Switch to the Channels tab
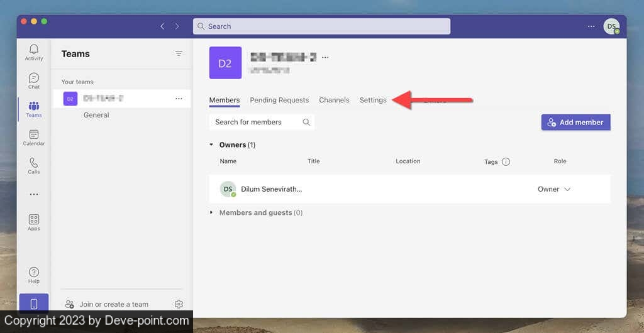644x333 pixels. [x=334, y=100]
